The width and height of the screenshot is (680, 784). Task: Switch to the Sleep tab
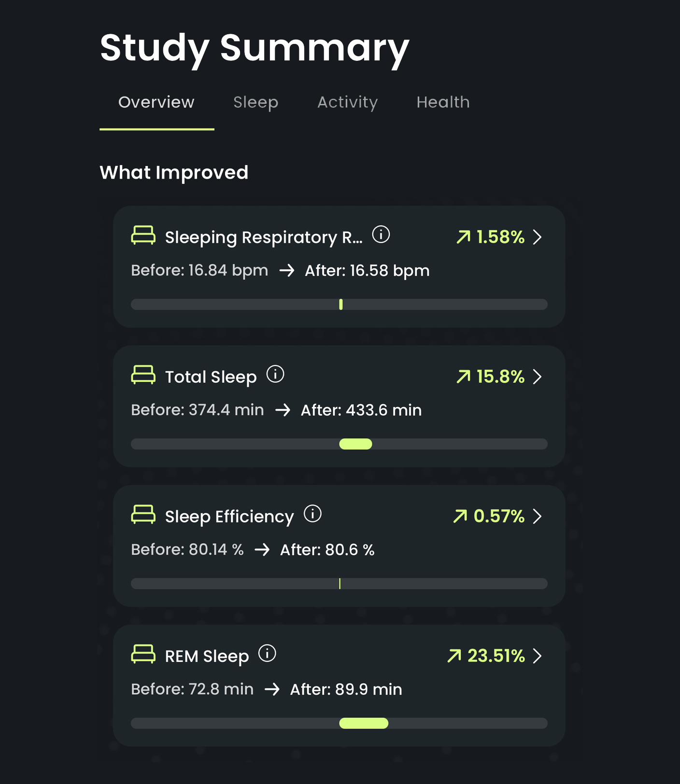(x=256, y=102)
